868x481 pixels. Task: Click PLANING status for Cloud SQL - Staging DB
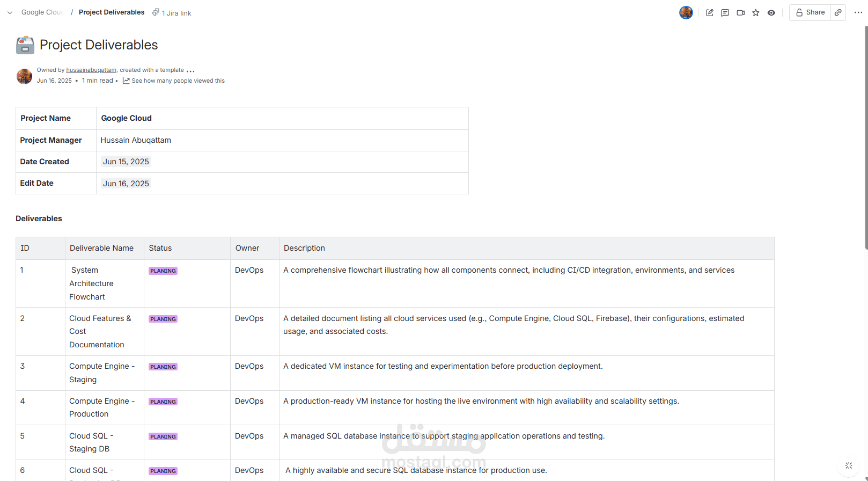coord(163,437)
